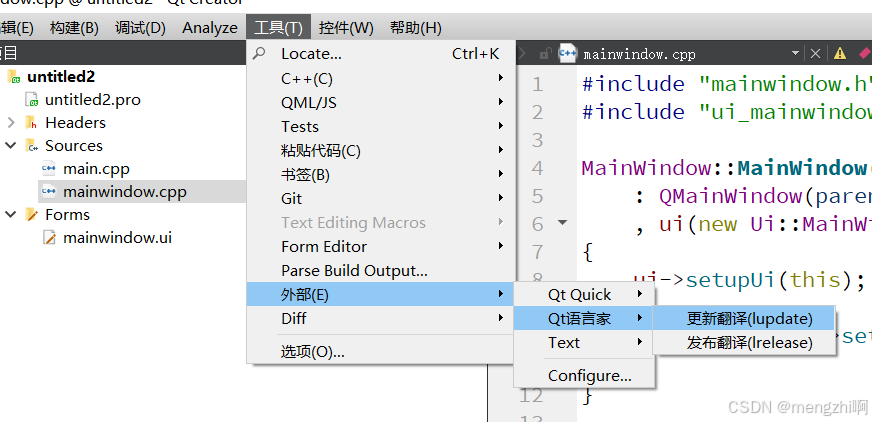Select mainwindow.cpp in the project tree

coord(125,192)
